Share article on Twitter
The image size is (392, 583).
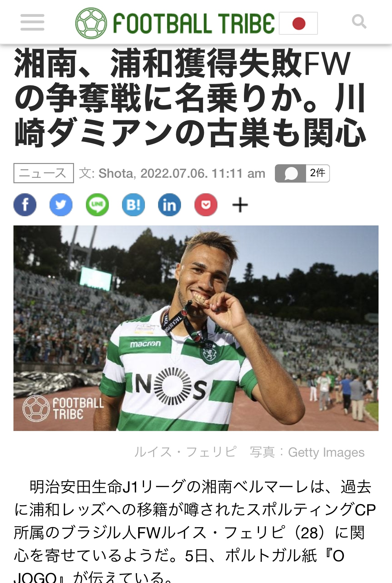click(61, 205)
